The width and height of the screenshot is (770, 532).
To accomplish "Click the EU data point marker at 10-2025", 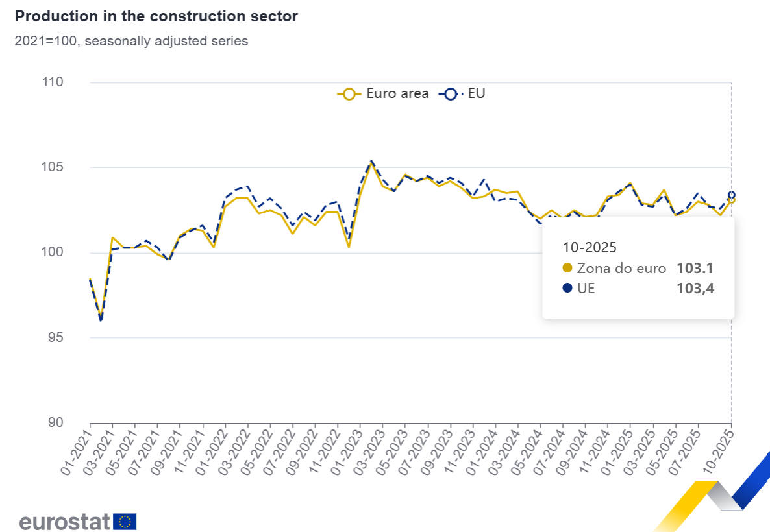I will point(732,194).
